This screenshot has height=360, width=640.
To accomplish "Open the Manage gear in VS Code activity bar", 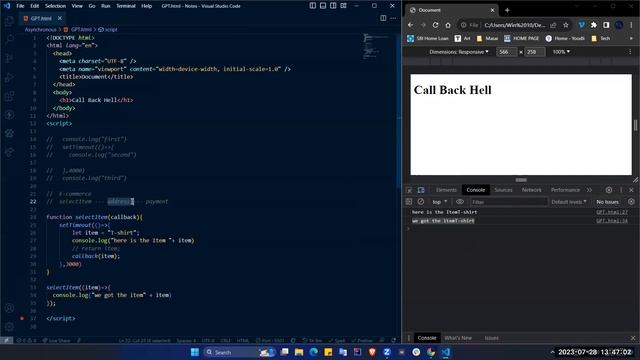I will coord(9,327).
